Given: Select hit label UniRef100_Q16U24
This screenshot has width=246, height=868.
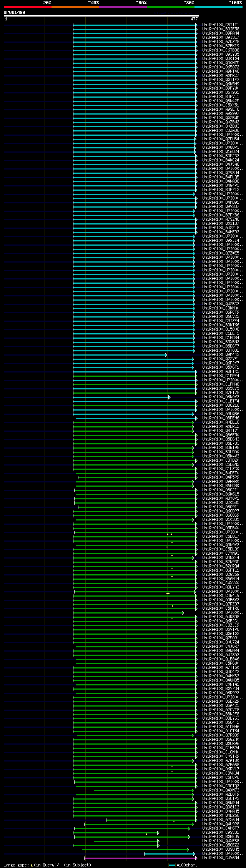Looking at the screenshot, I should 221,151.
